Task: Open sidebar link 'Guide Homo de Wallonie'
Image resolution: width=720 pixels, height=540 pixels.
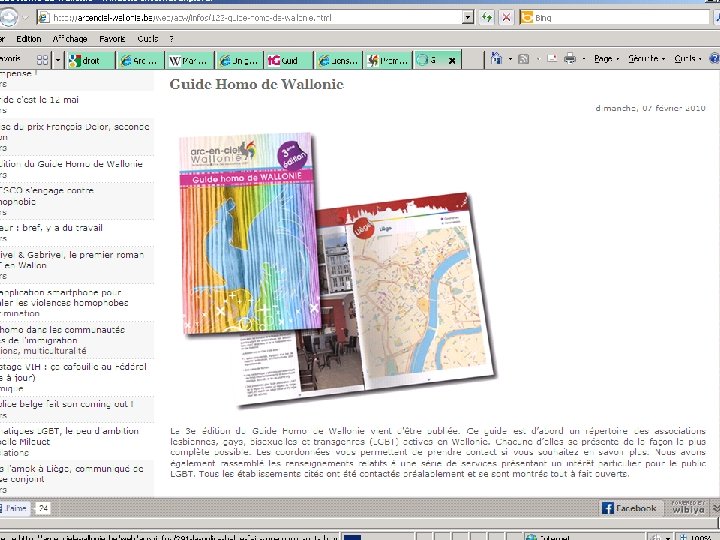Action: [x=71, y=164]
